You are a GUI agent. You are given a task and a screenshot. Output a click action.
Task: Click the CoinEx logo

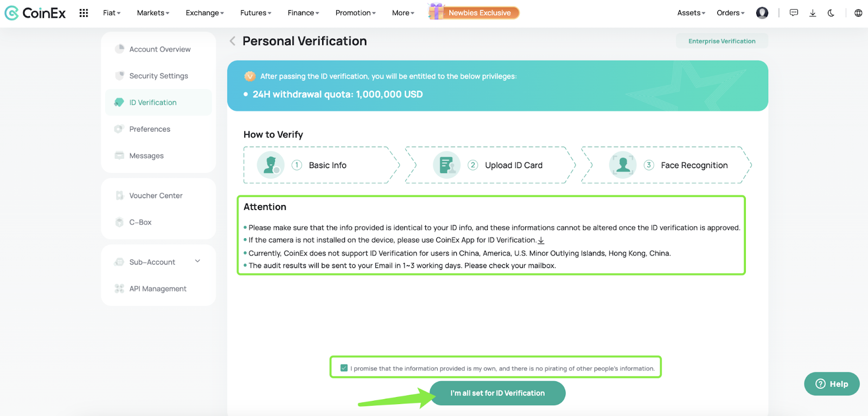pyautogui.click(x=35, y=13)
